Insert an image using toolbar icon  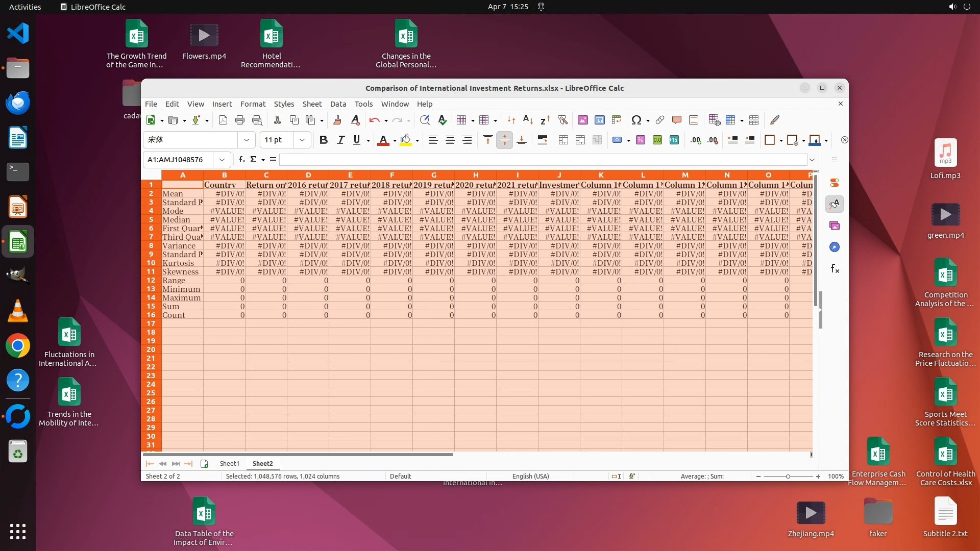[x=582, y=120]
